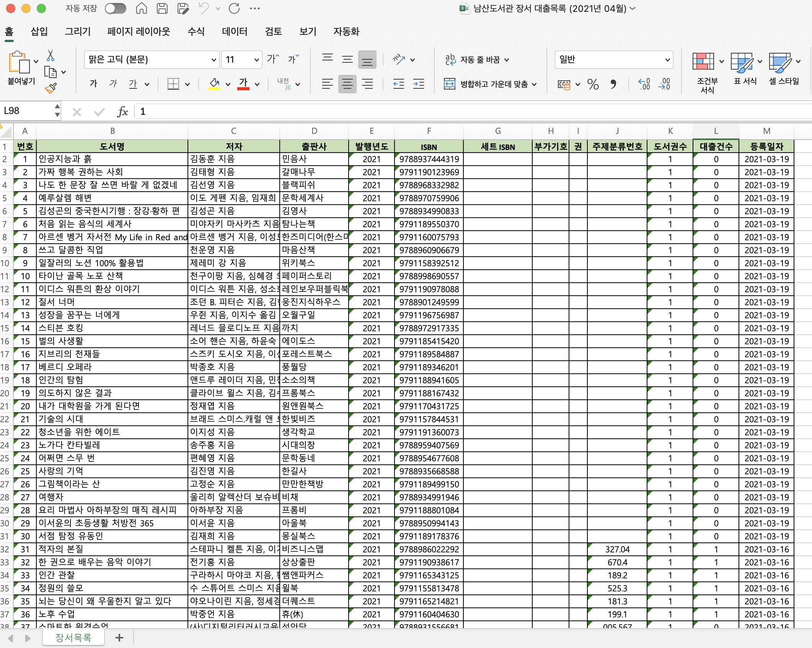812x648 pixels.
Task: Toggle center horizontal alignment button
Action: pyautogui.click(x=347, y=84)
